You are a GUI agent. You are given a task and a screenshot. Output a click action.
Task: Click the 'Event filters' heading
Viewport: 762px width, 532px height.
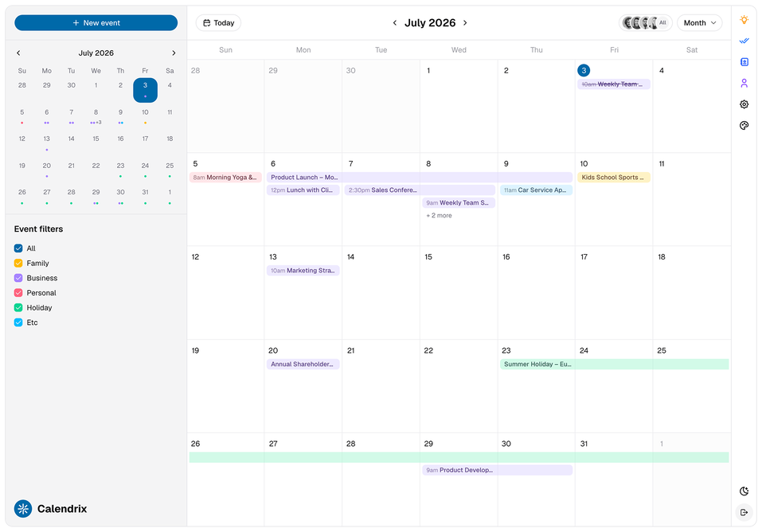[38, 229]
